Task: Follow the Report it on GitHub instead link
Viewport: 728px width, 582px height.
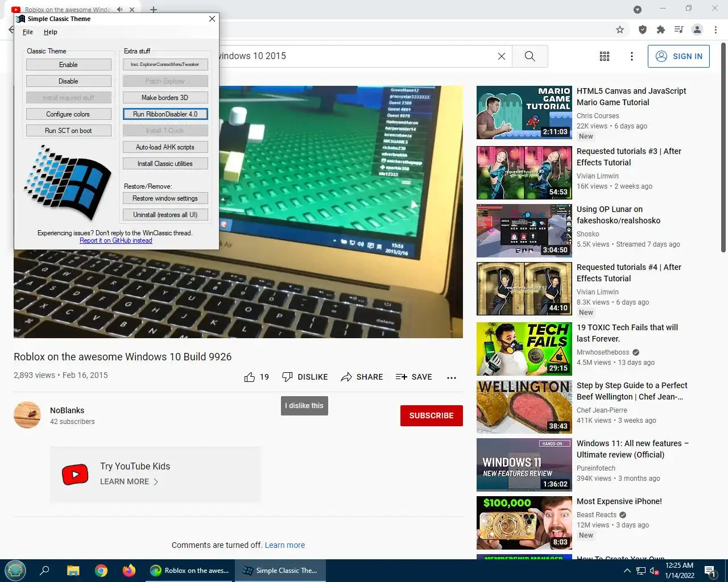Action: (116, 240)
